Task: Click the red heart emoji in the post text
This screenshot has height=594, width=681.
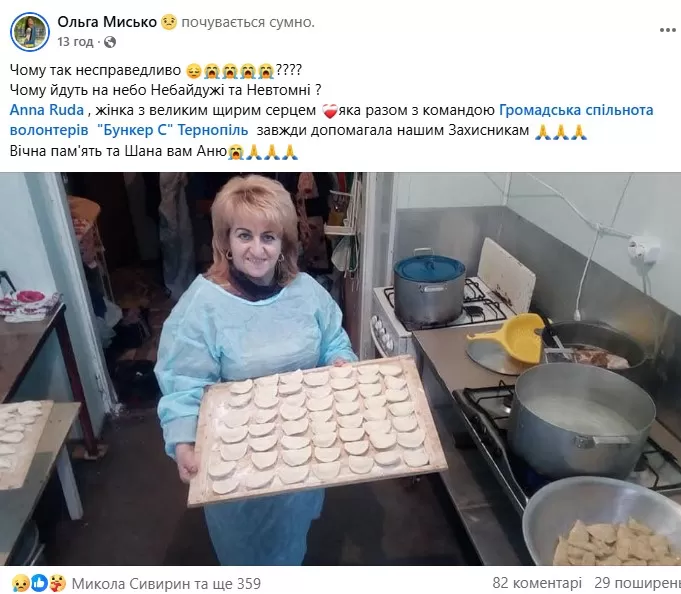Action: coord(330,111)
